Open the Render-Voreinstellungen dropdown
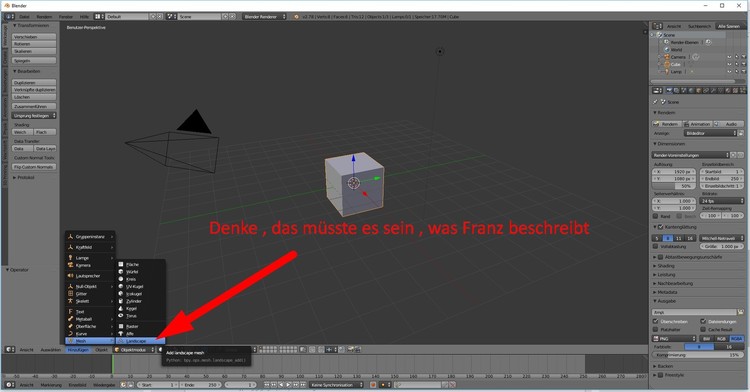750x392 pixels. (691, 155)
